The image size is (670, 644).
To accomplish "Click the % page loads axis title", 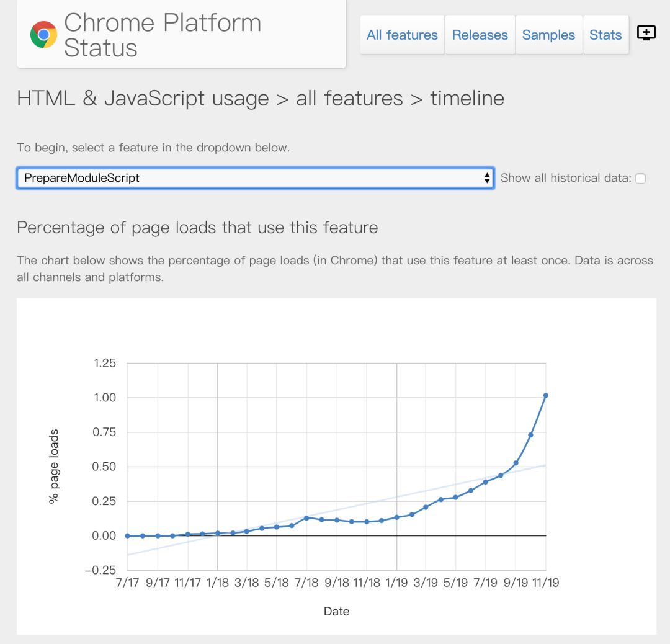I will point(55,466).
